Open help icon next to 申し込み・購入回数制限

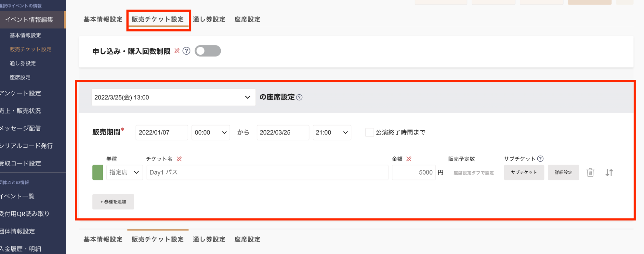(x=186, y=51)
